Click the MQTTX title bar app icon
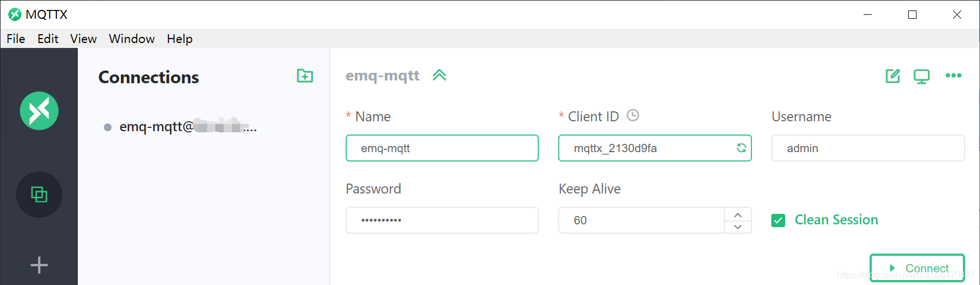This screenshot has height=285, width=980. point(15,14)
